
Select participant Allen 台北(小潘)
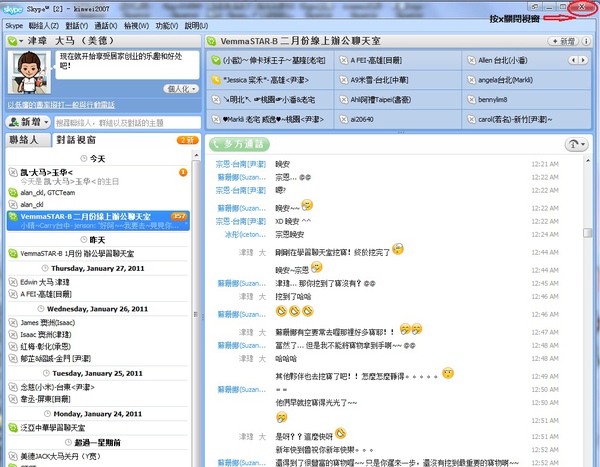pyautogui.click(x=515, y=60)
